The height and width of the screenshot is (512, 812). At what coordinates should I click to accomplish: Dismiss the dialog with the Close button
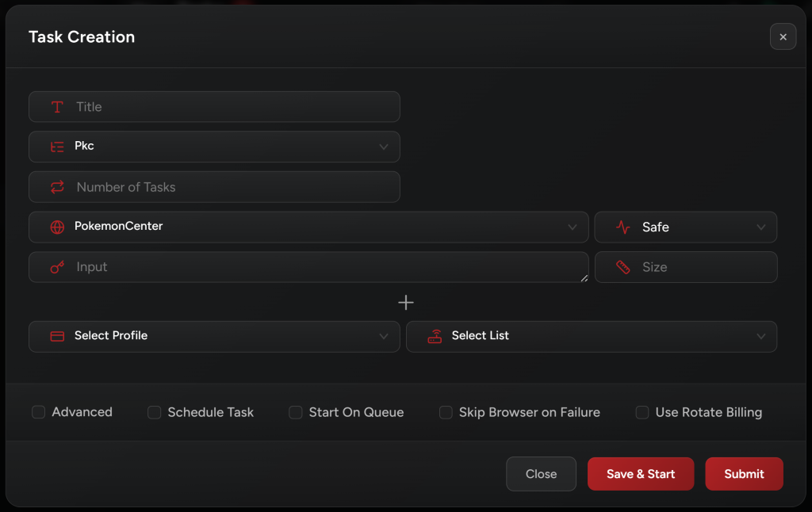[541, 474]
